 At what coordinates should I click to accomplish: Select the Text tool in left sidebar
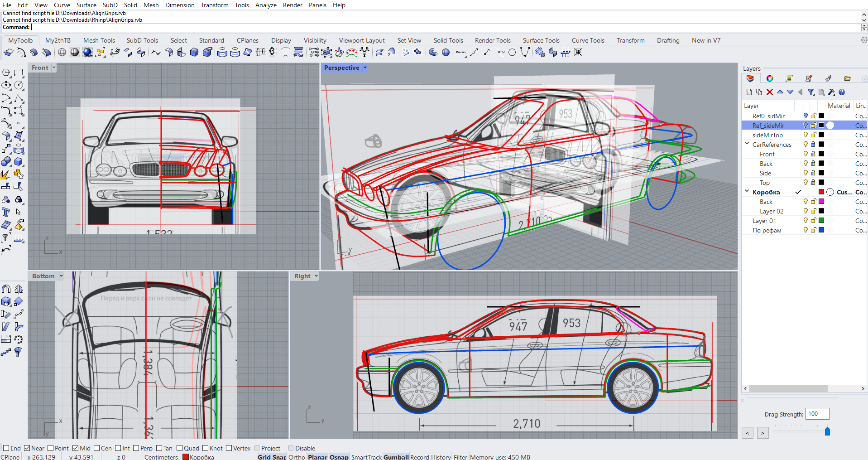[6, 212]
